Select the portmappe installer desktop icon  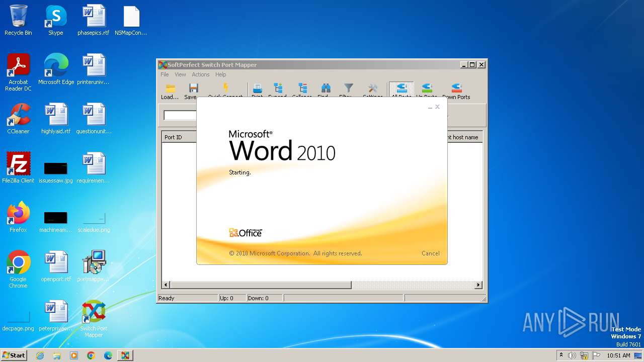[x=94, y=266]
